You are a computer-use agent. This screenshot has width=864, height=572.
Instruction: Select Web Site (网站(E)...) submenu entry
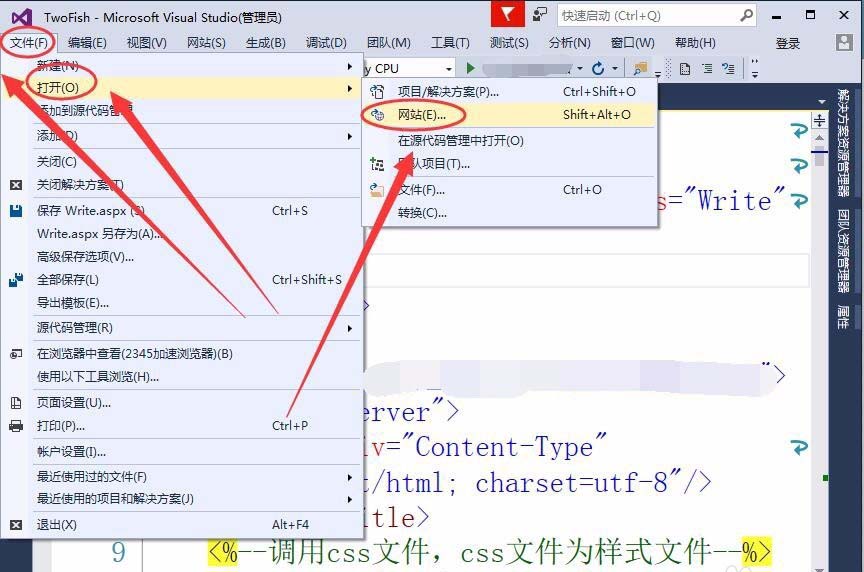509,115
